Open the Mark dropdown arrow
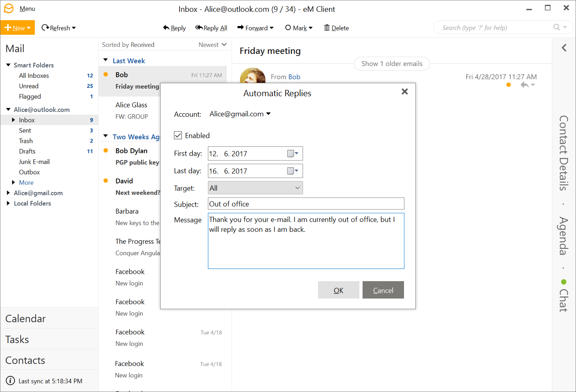The image size is (576, 392). [310, 28]
